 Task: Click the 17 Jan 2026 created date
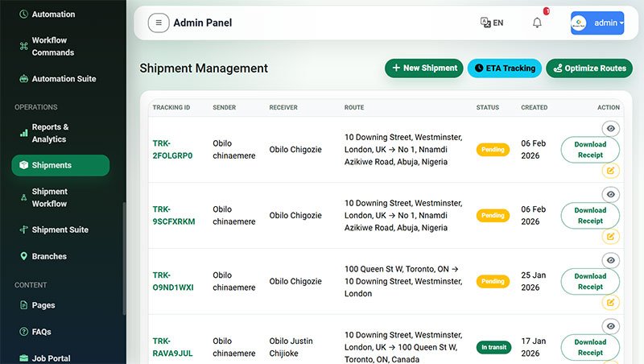[x=534, y=347]
